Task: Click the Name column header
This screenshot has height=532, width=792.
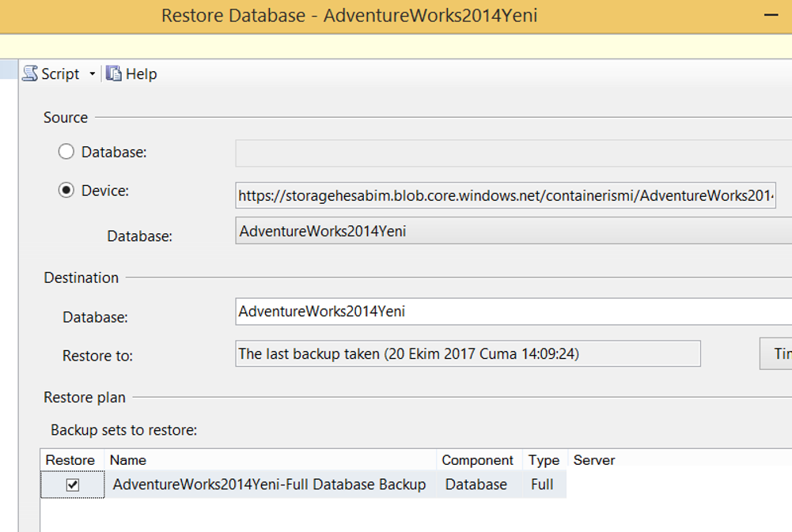Action: (271, 460)
